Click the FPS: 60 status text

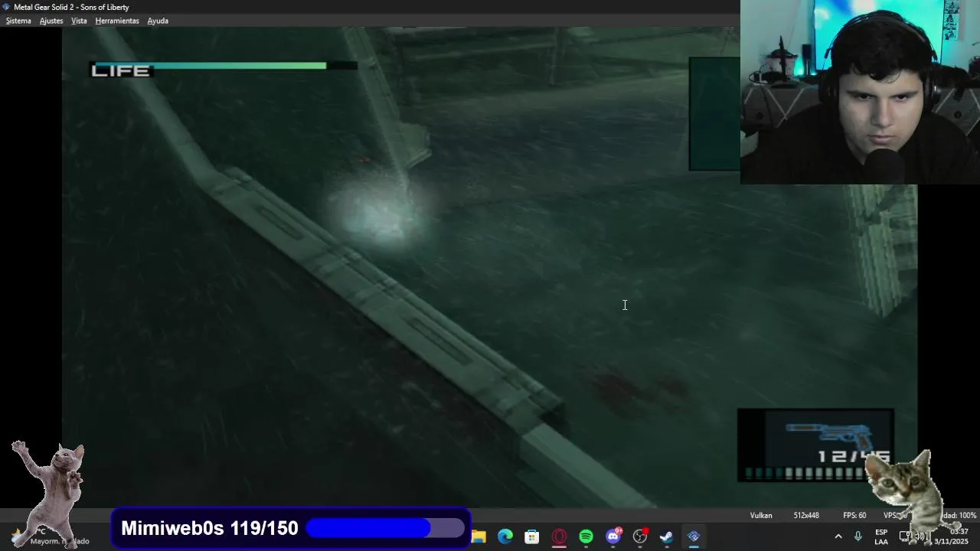(854, 515)
